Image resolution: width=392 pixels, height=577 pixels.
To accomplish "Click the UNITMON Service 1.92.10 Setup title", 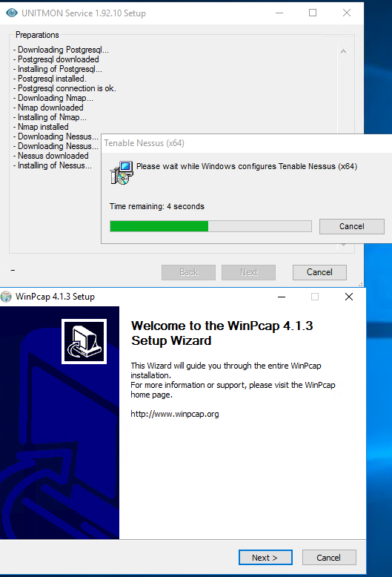I will point(84,13).
